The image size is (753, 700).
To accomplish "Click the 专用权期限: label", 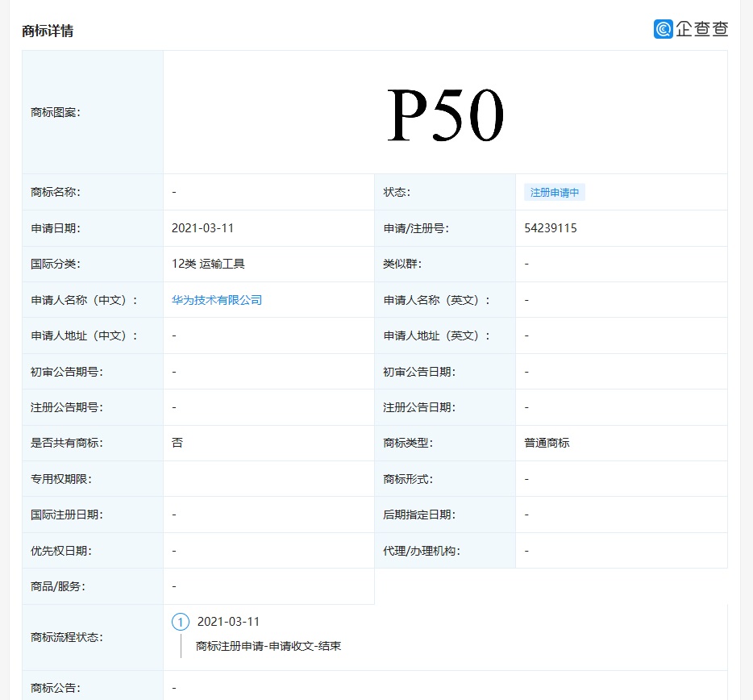I will 61,479.
